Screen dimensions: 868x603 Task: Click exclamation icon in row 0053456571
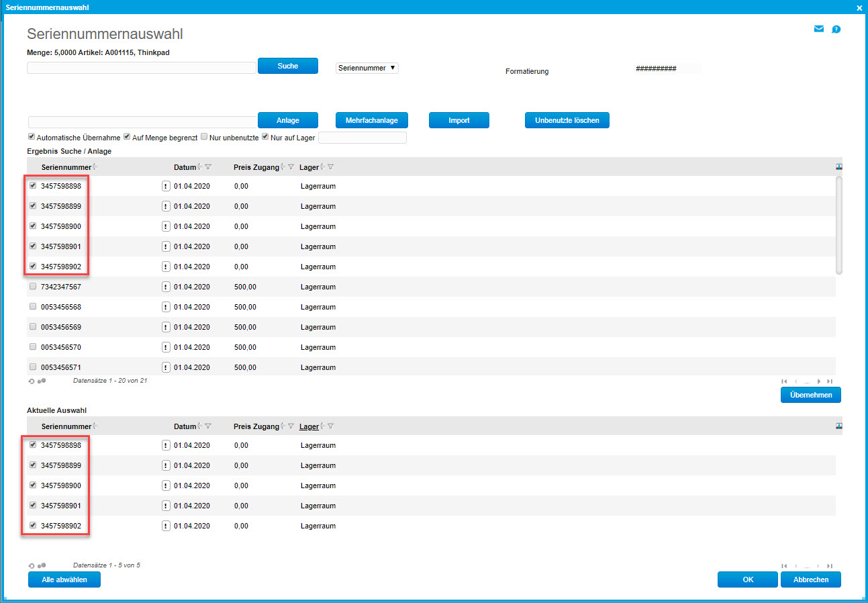click(166, 367)
